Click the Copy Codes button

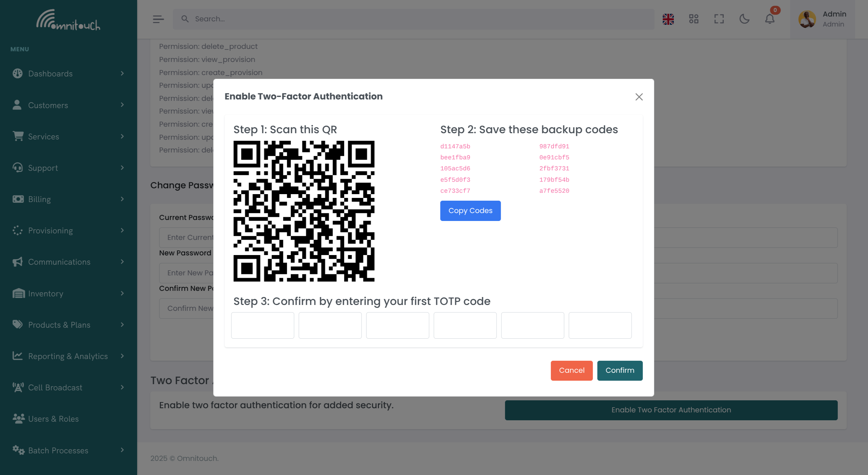tap(470, 210)
